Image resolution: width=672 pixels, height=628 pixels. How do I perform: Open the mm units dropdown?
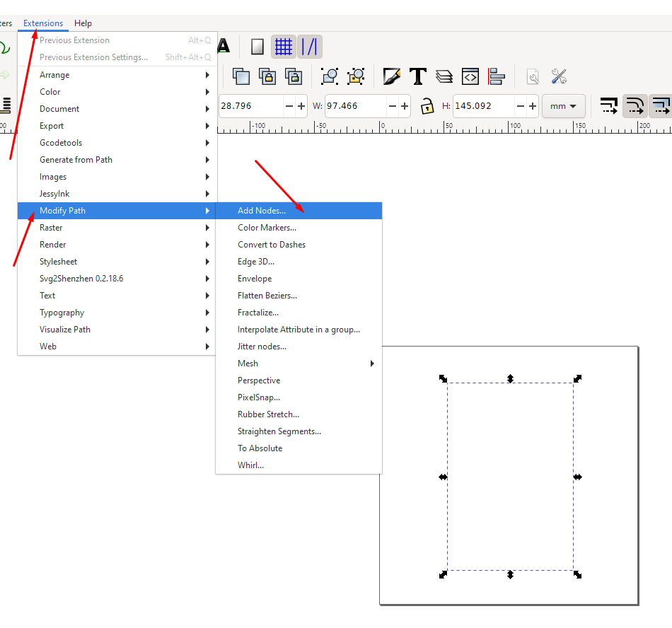564,106
